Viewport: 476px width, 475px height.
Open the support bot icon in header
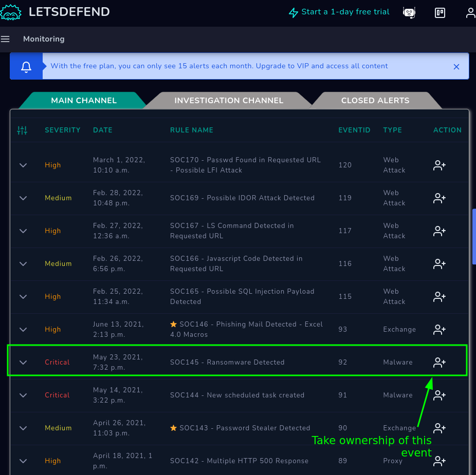409,13
